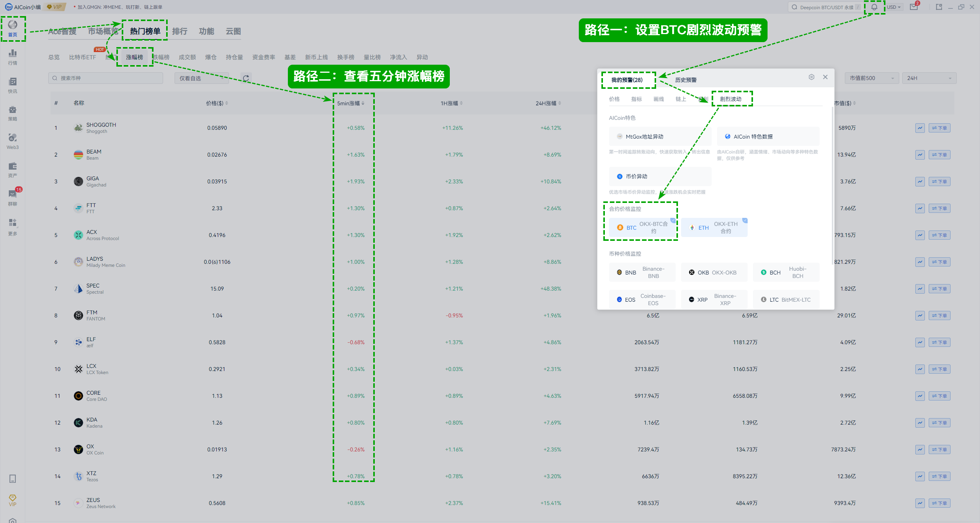Sort by 市值($) column
This screenshot has width=980, height=523.
(845, 103)
